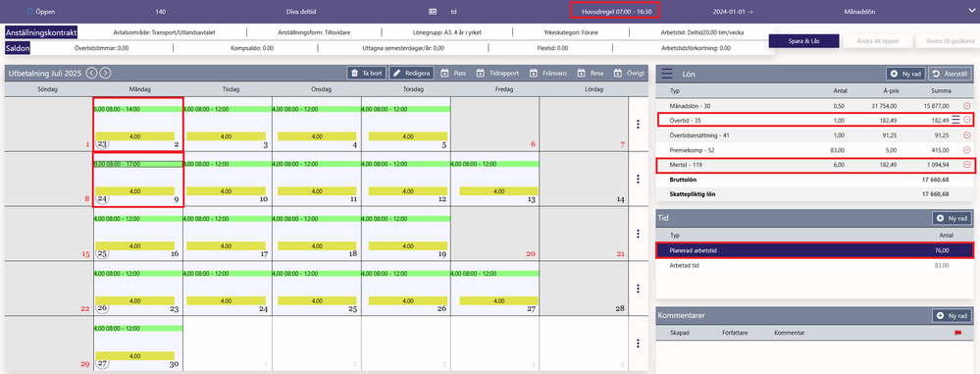
Task: Select the week 26 circle badge
Action: click(x=102, y=308)
